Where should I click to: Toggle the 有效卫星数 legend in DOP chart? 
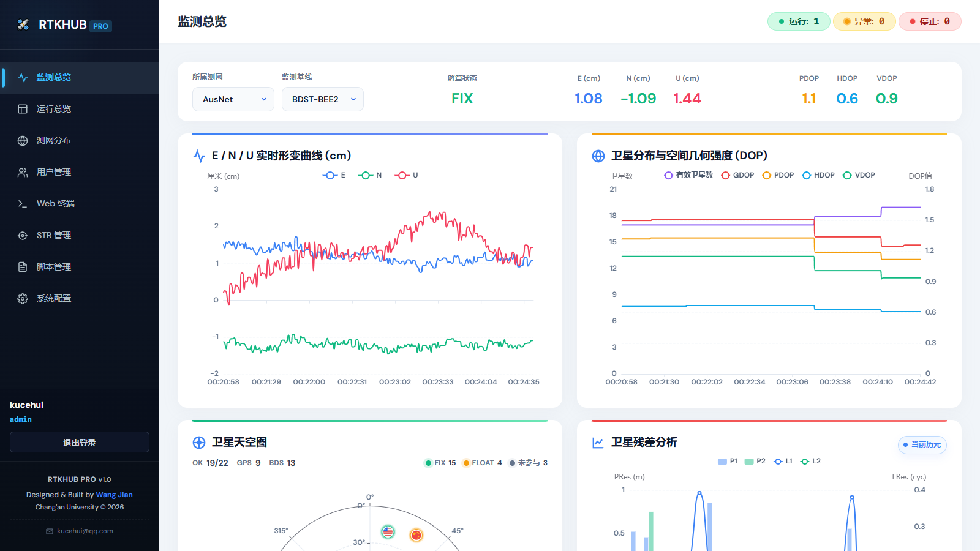click(x=689, y=175)
